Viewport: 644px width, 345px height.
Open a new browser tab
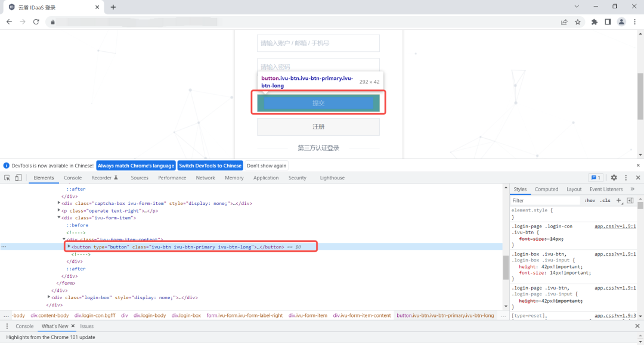coord(113,7)
